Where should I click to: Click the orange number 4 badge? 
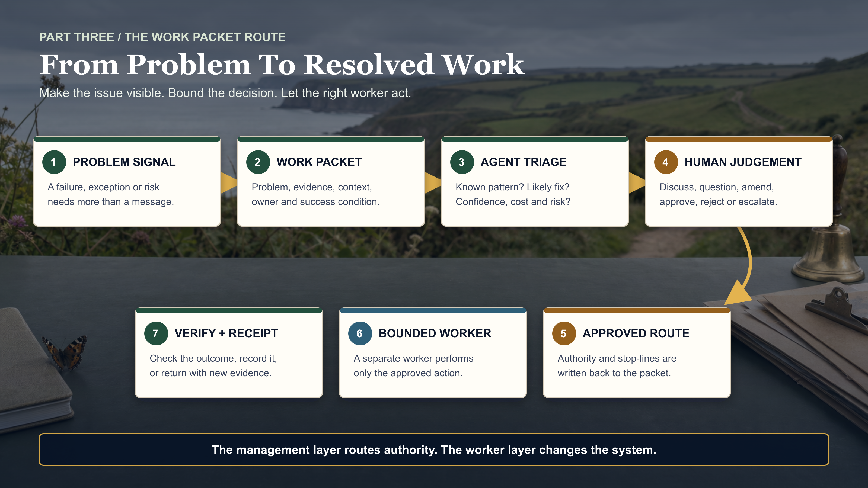click(x=666, y=162)
